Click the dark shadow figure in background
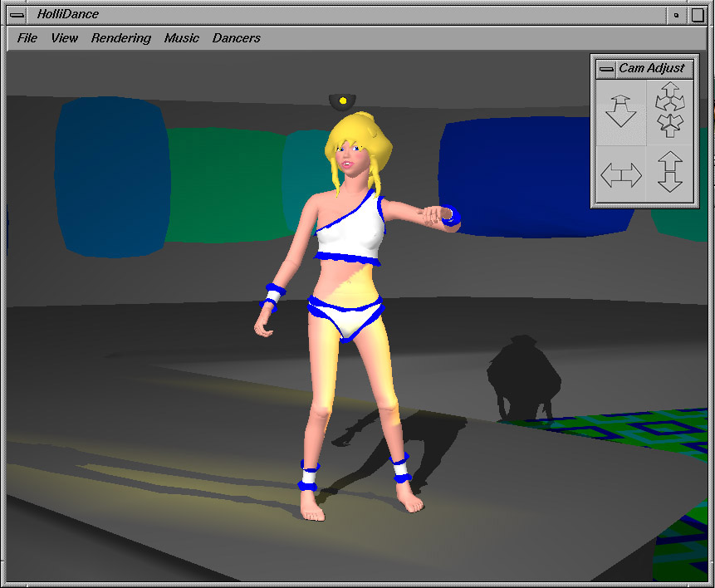 [x=523, y=378]
